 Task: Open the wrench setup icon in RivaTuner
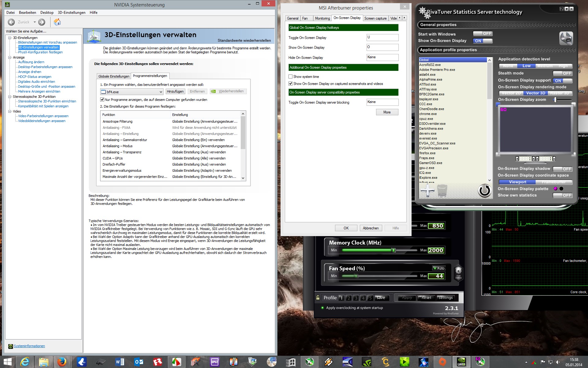[566, 38]
